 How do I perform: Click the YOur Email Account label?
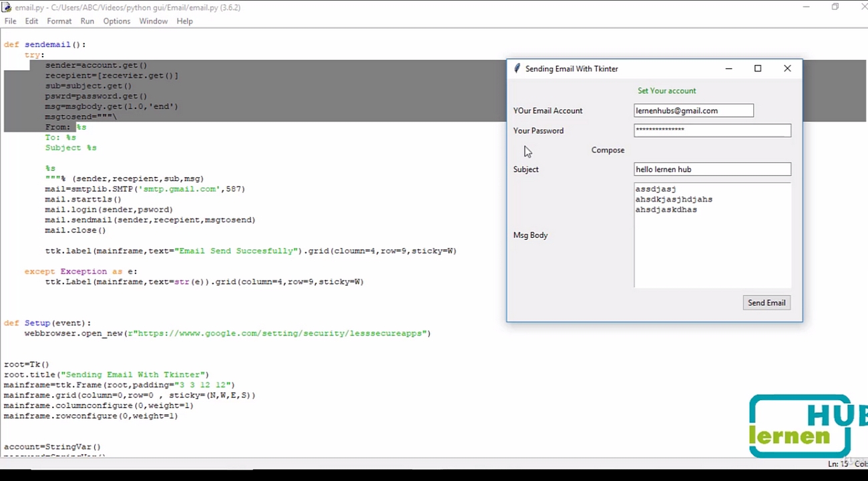click(548, 111)
